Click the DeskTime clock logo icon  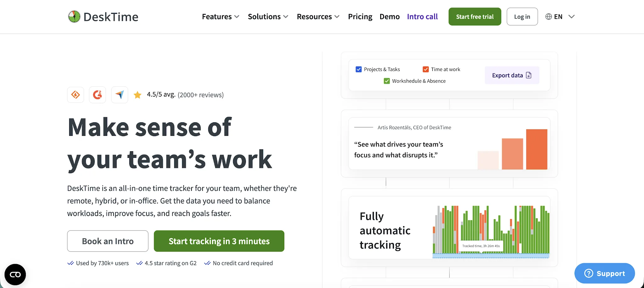click(x=74, y=17)
